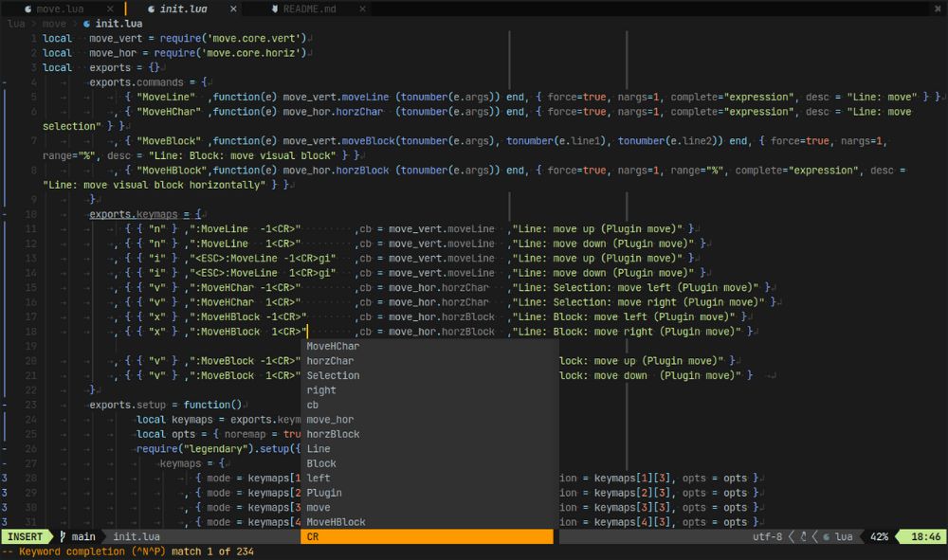
Task: Select 'cb' completion entry
Action: point(429,405)
